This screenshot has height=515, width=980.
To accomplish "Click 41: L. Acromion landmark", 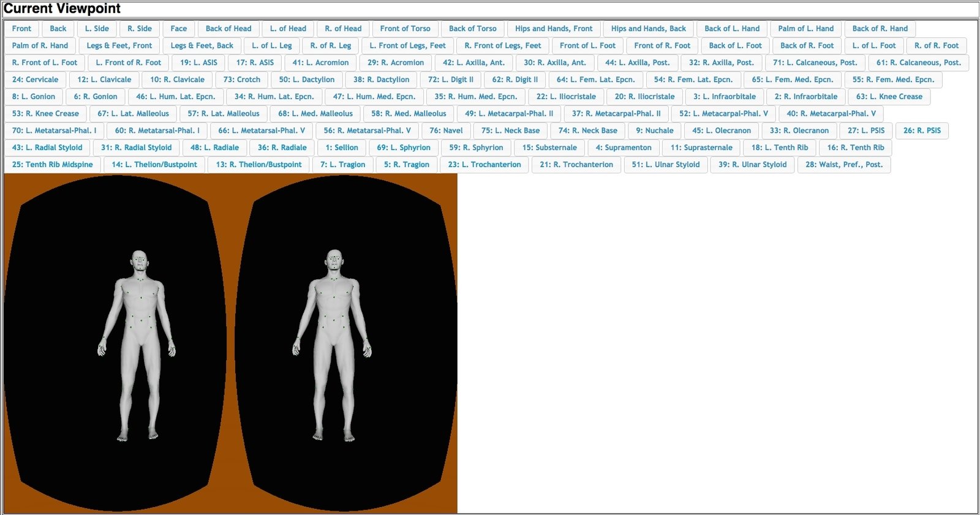I will coord(320,62).
